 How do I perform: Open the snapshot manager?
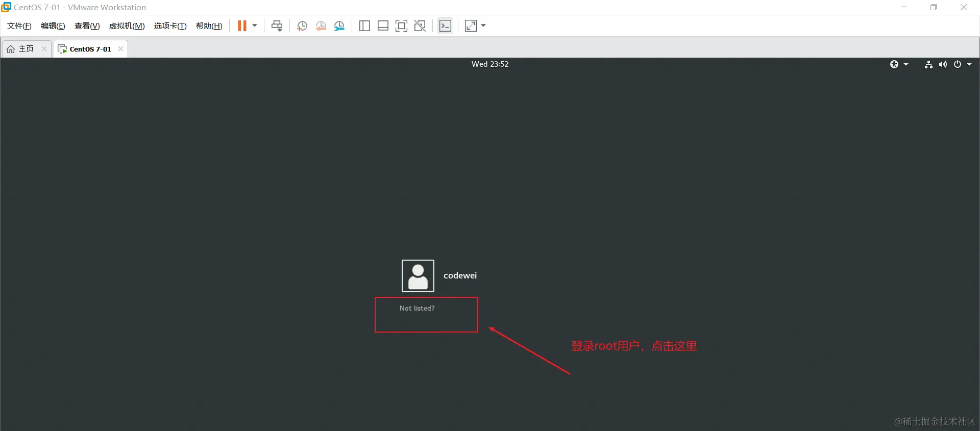tap(339, 26)
